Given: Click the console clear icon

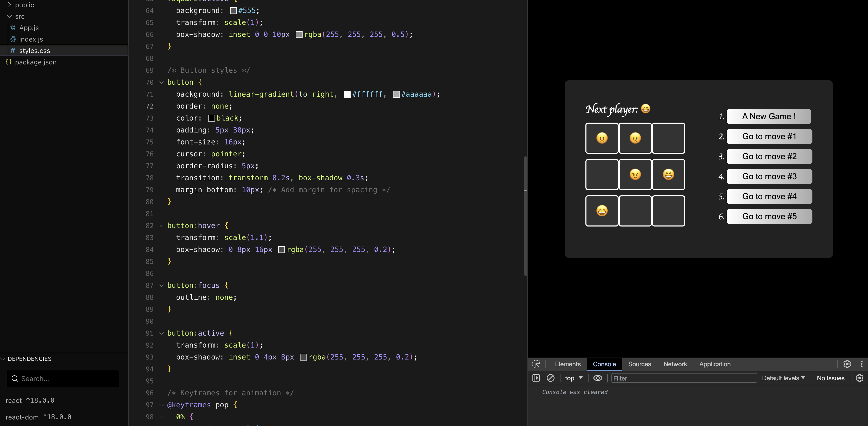Looking at the screenshot, I should click(549, 378).
